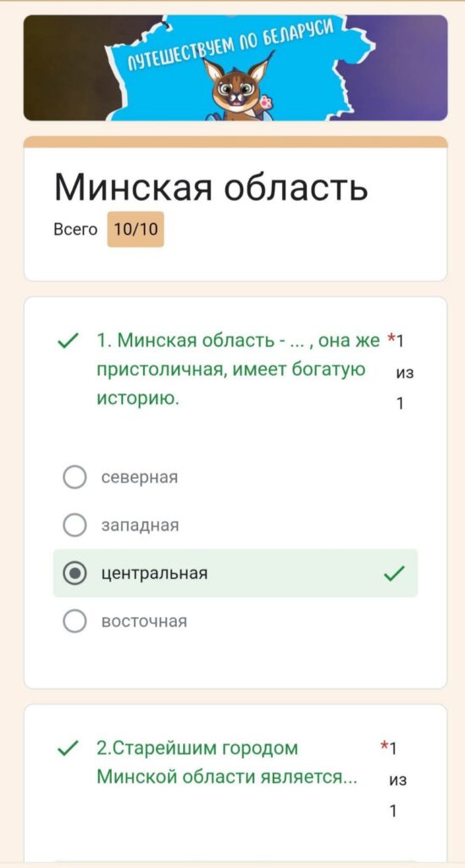The width and height of the screenshot is (465, 868).
Task: Click the 10/10 total score badge
Action: tap(136, 229)
